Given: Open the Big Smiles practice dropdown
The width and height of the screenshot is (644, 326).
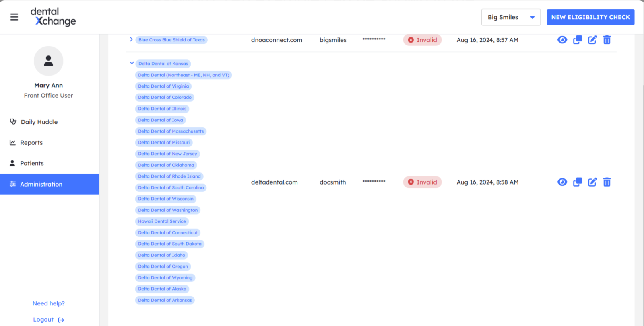Looking at the screenshot, I should point(511,17).
